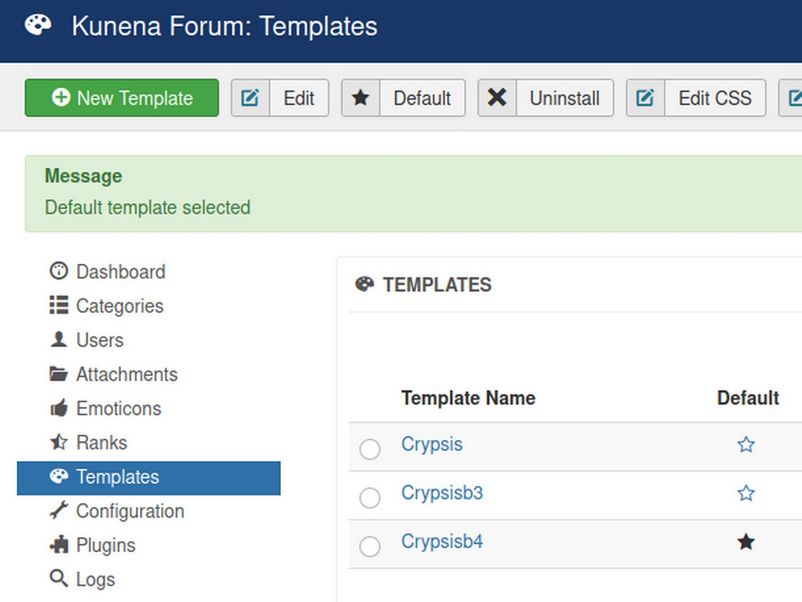Select the Crypsisb3 radio button
Image resolution: width=802 pixels, height=602 pixels.
click(370, 498)
